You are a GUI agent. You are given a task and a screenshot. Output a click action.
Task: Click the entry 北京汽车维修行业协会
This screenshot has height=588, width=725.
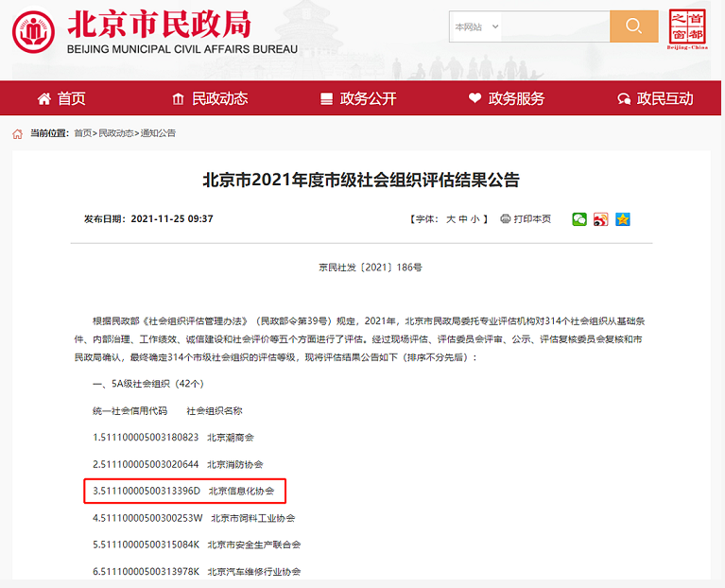(x=254, y=571)
